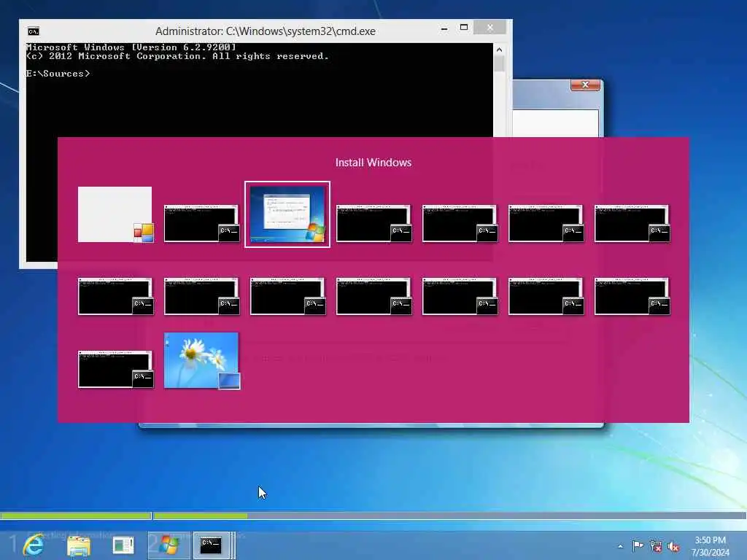Click the E:\Sources> prompt line
The image size is (747, 560).
(58, 74)
